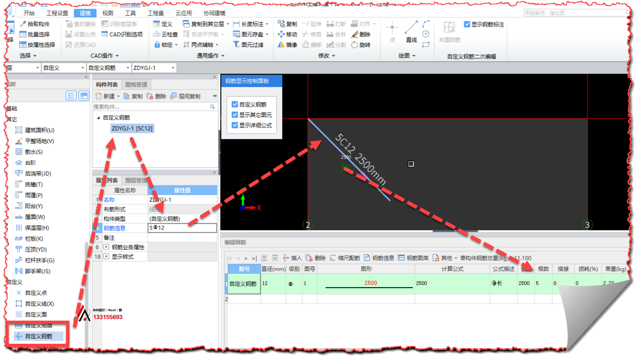Close the 构件列表 panel

[214, 77]
